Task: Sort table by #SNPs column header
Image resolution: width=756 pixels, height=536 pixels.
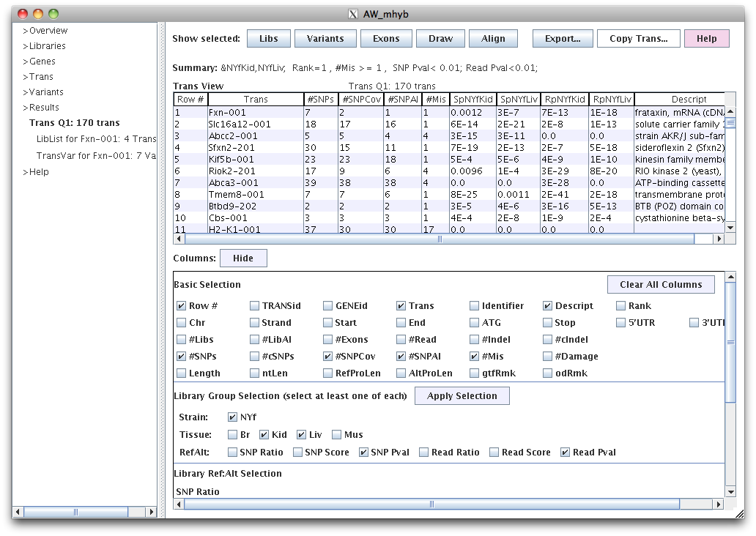Action: click(x=320, y=100)
